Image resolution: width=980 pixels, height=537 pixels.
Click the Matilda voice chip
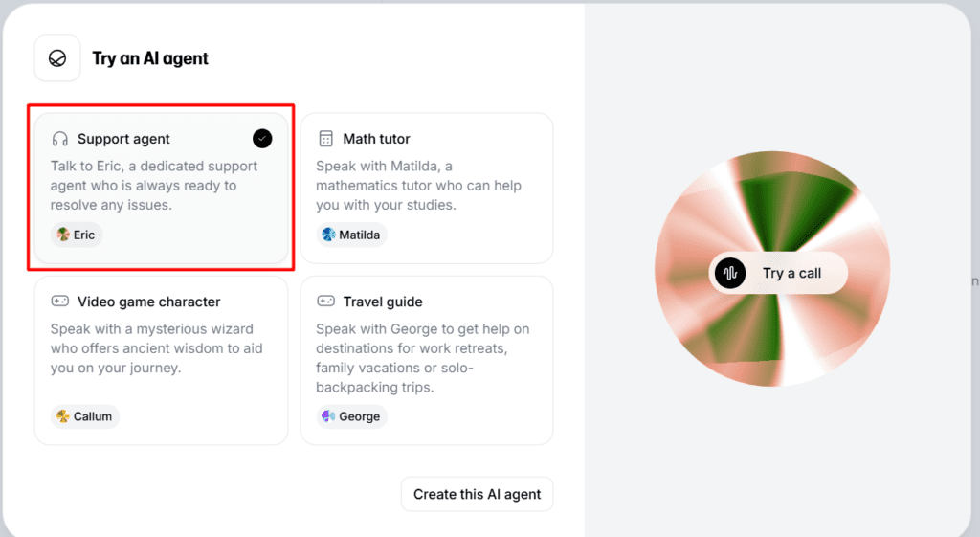(352, 235)
